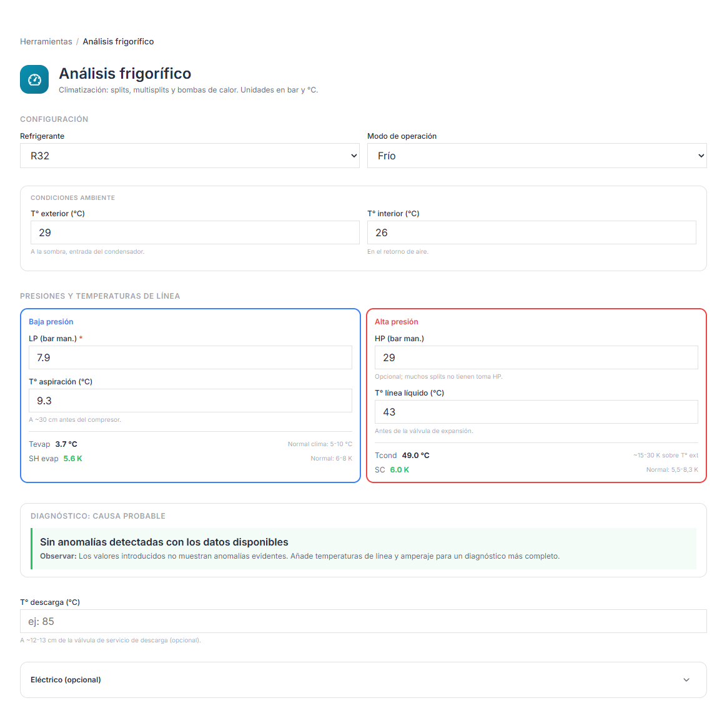Open the Refrigerante R32 dropdown
This screenshot has width=727, height=728.
point(190,156)
